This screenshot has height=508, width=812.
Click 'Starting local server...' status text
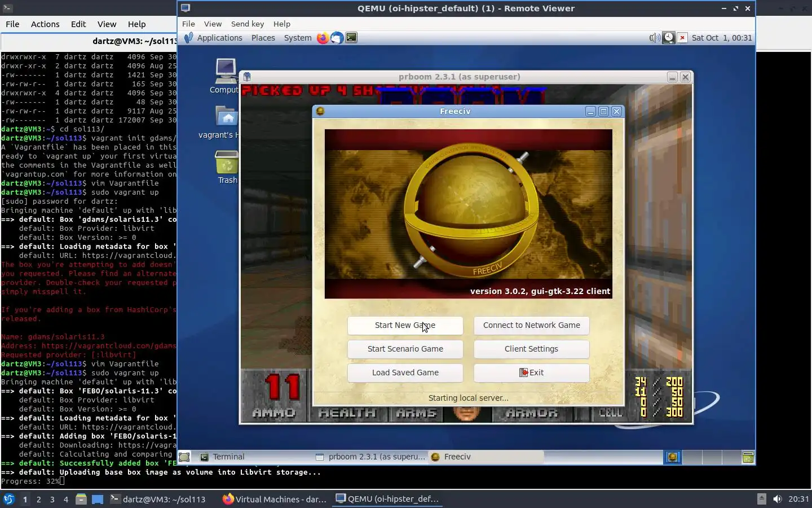tap(469, 398)
